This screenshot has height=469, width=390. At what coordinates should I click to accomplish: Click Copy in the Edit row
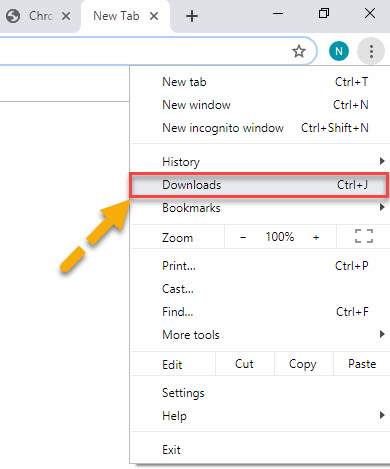point(303,364)
